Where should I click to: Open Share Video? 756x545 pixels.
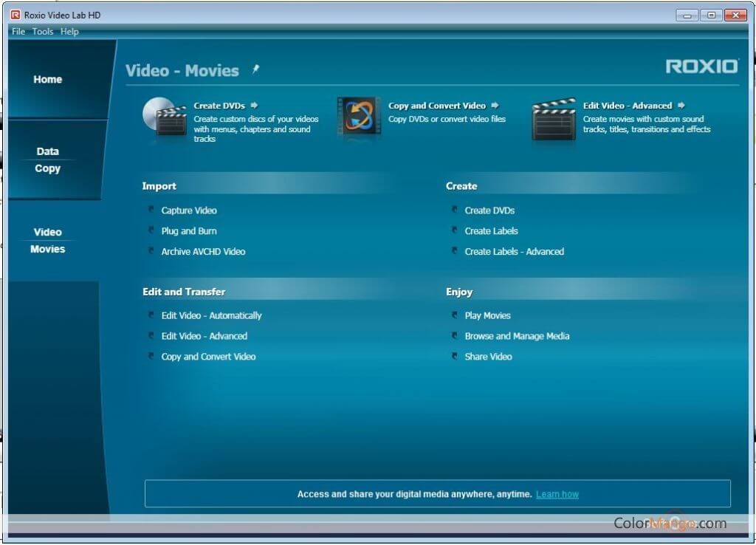[x=488, y=357]
